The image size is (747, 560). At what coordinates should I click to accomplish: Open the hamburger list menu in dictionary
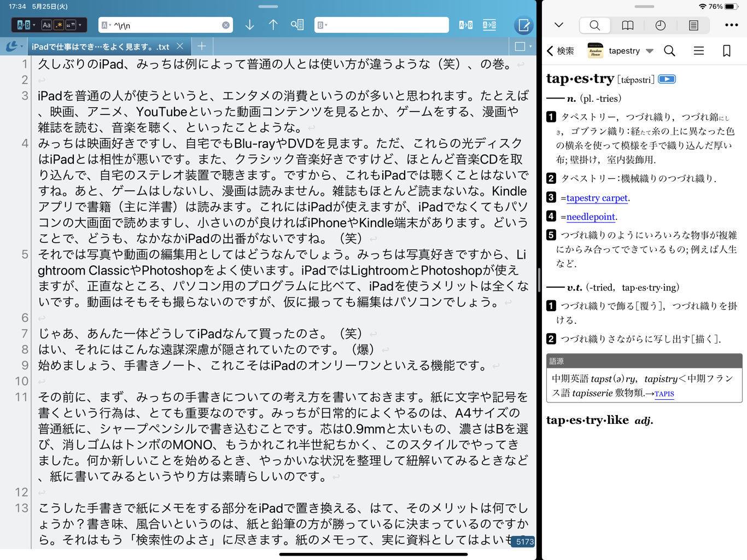(x=698, y=51)
